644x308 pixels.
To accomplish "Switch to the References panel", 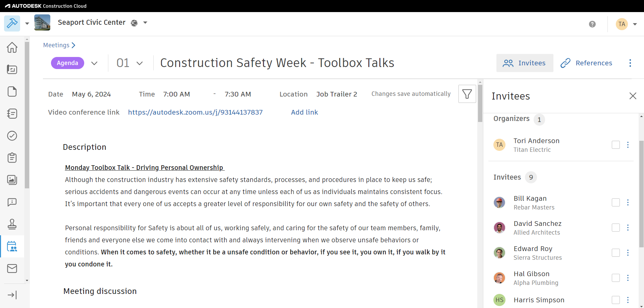I will (586, 63).
